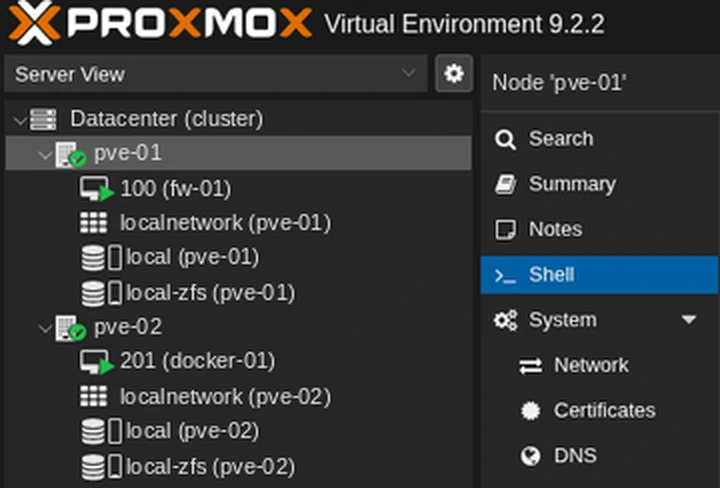This screenshot has width=720, height=488.
Task: Click the pve-01 node status icon
Action: coord(70,155)
